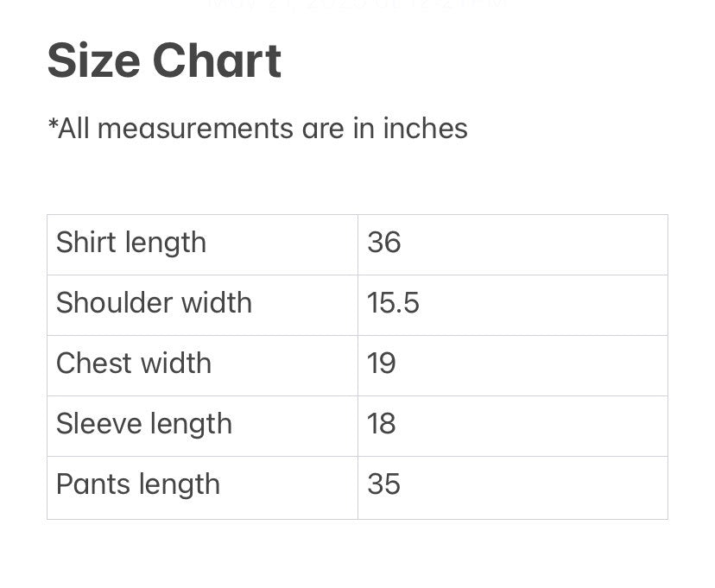715x588 pixels.
Task: Click "length" in the Sleeve length row
Action: (x=193, y=424)
